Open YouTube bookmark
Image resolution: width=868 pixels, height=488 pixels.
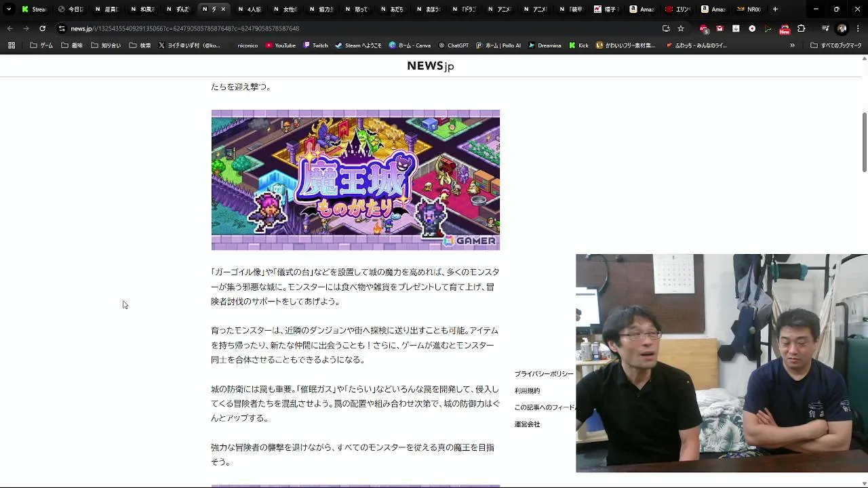(280, 45)
